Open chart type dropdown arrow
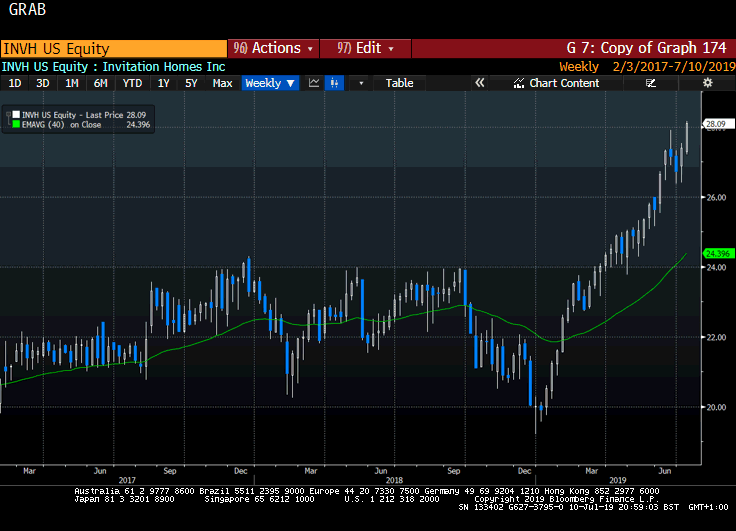Image resolution: width=736 pixels, height=531 pixels. coord(361,83)
